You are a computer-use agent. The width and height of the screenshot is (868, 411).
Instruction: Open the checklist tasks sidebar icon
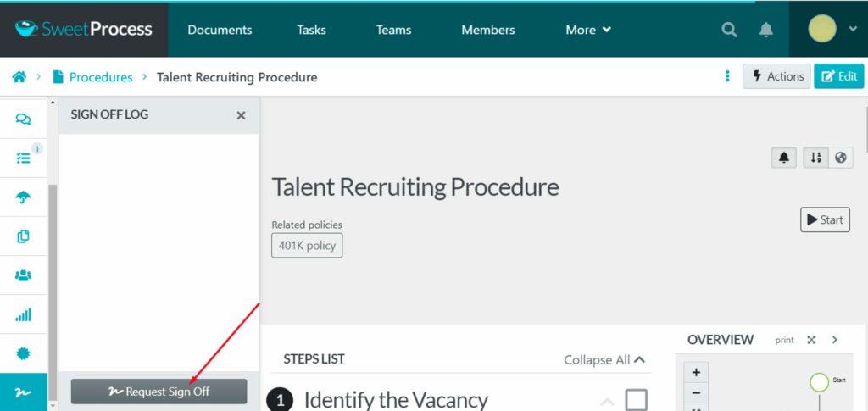click(x=24, y=158)
